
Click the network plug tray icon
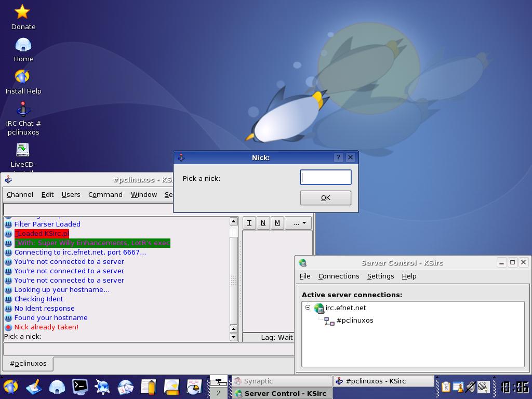pyautogui.click(x=484, y=387)
